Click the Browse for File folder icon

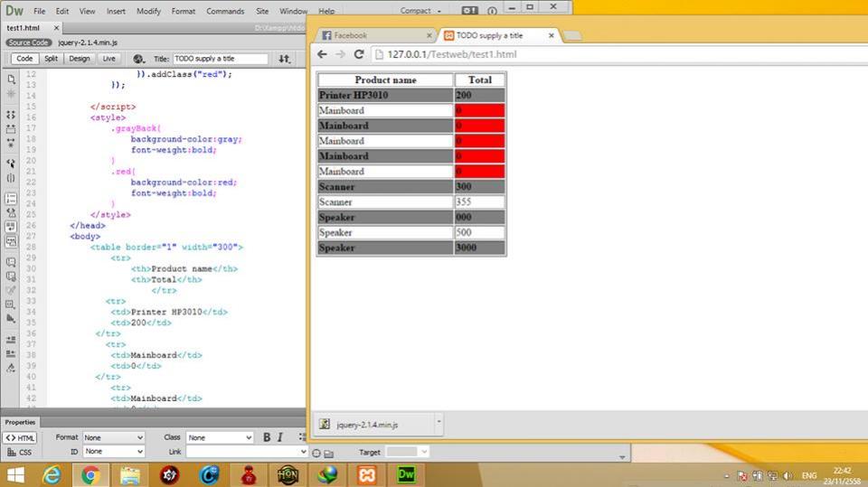pos(329,454)
